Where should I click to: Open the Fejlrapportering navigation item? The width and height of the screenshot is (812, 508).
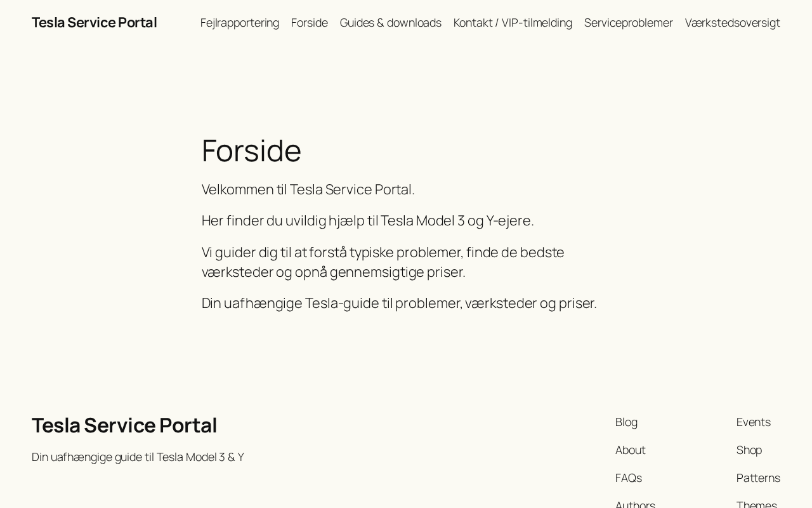point(239,23)
